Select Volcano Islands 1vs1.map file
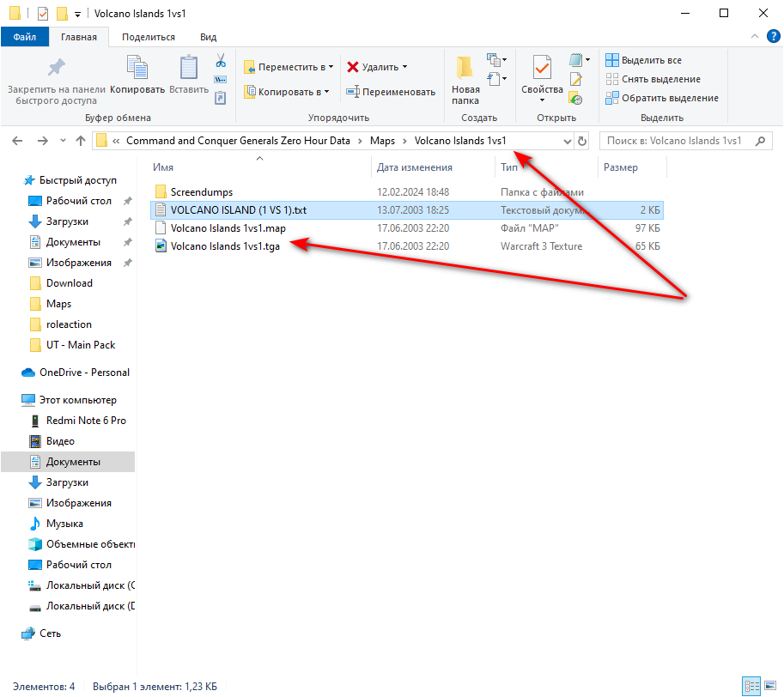This screenshot has height=697, width=784. click(x=407, y=228)
